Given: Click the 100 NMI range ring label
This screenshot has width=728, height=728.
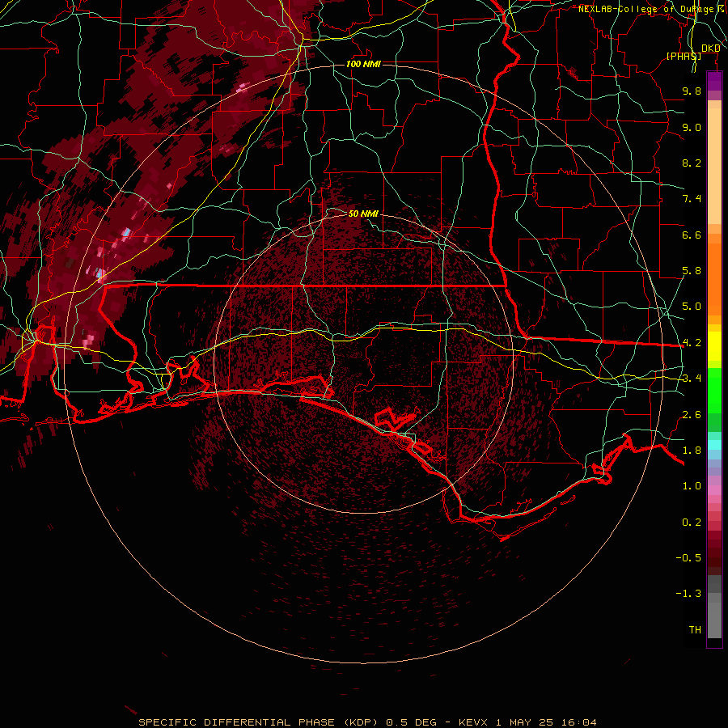Looking at the screenshot, I should click(x=363, y=64).
